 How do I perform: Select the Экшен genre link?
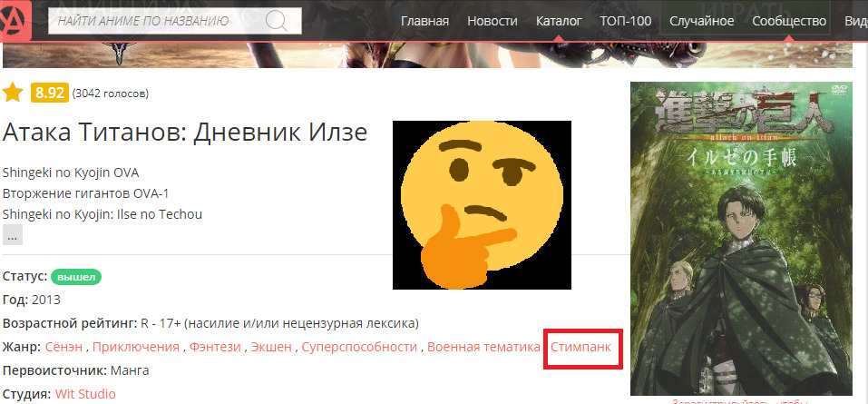[271, 347]
